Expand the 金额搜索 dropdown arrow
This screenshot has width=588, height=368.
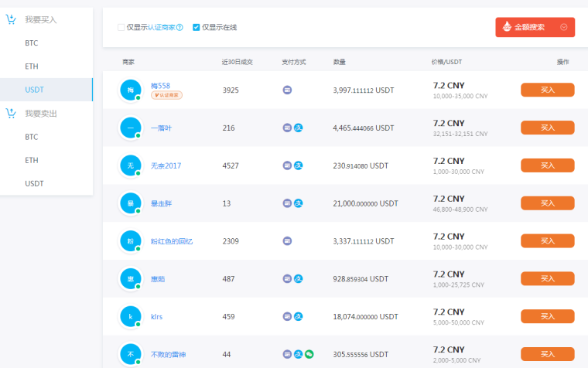pos(563,27)
